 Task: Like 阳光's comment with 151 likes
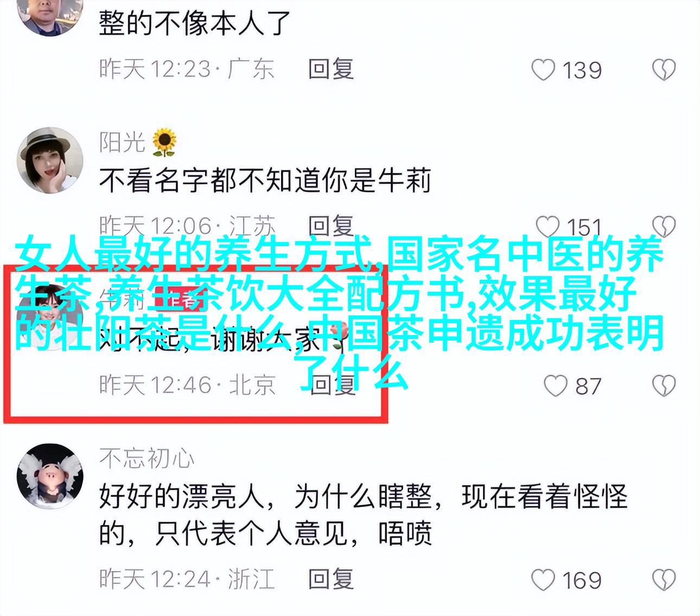[x=548, y=227]
